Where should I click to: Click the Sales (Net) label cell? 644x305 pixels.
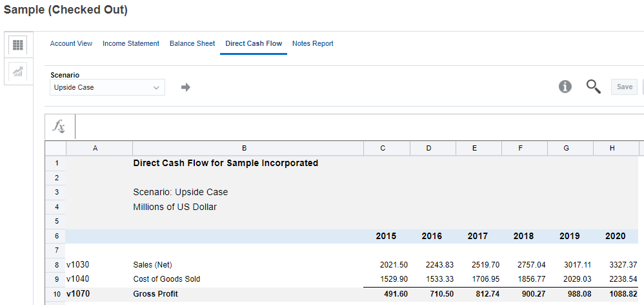click(x=248, y=265)
